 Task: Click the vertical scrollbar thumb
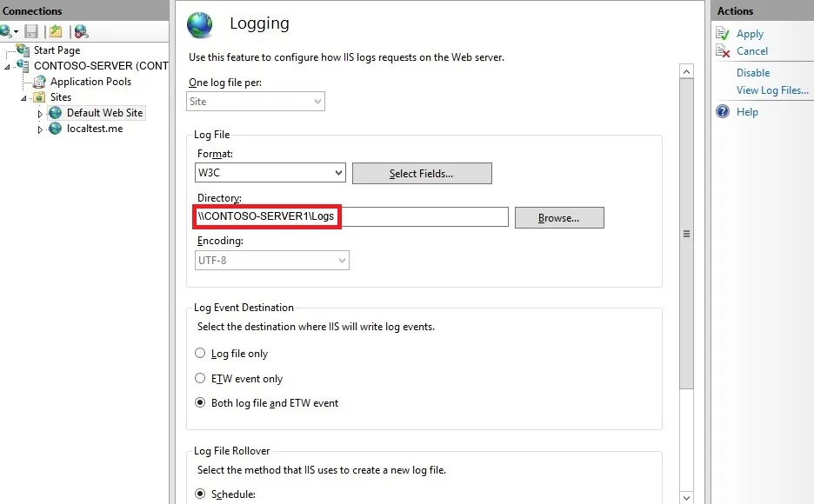click(686, 234)
